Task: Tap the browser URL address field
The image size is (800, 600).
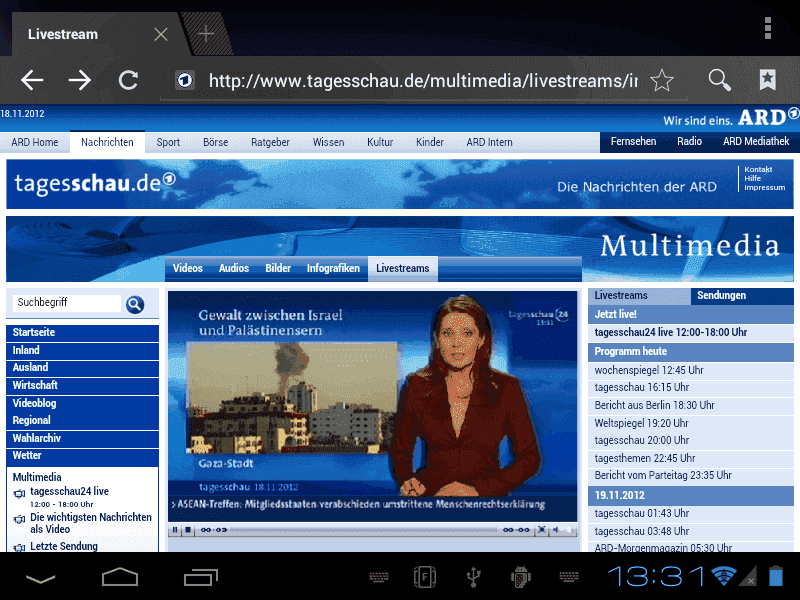Action: pyautogui.click(x=423, y=81)
